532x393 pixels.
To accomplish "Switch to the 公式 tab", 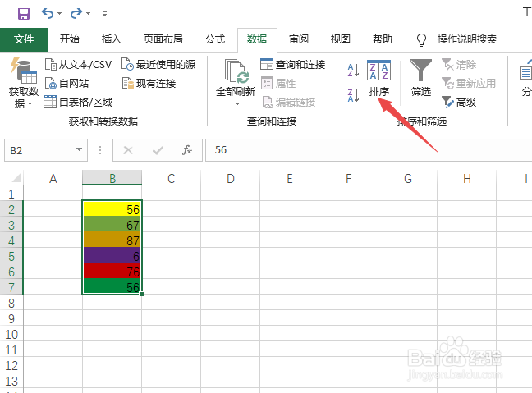I will click(215, 39).
